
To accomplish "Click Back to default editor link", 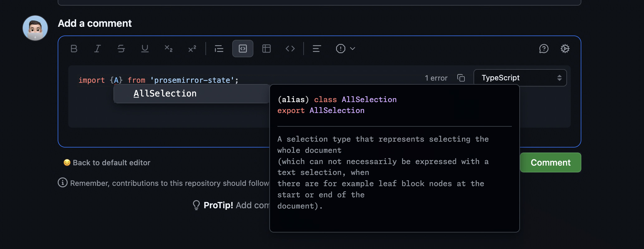I will (x=111, y=163).
